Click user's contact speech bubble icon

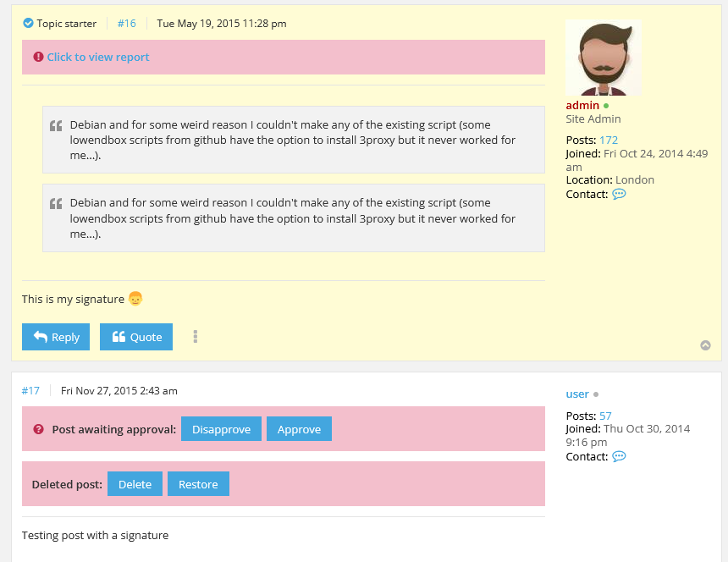[619, 456]
